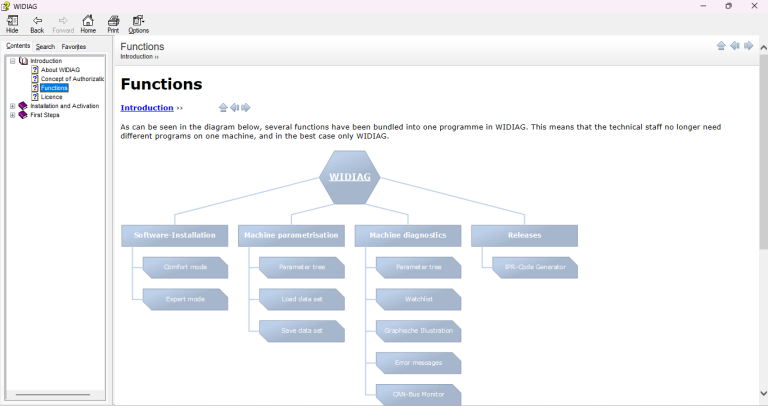768x406 pixels.
Task: Click the contents pane horizontal scrollbar
Action: pos(52,394)
